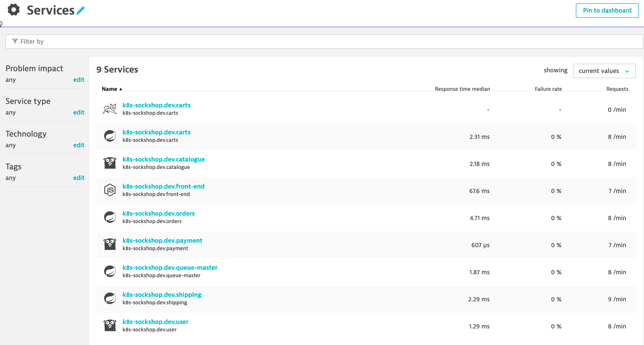The image size is (644, 345).
Task: Click Go gopher icon of catalogue service
Action: tap(110, 163)
